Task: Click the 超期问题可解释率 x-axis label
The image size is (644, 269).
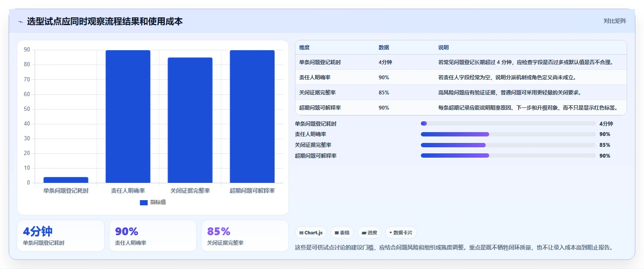Action: tap(252, 191)
